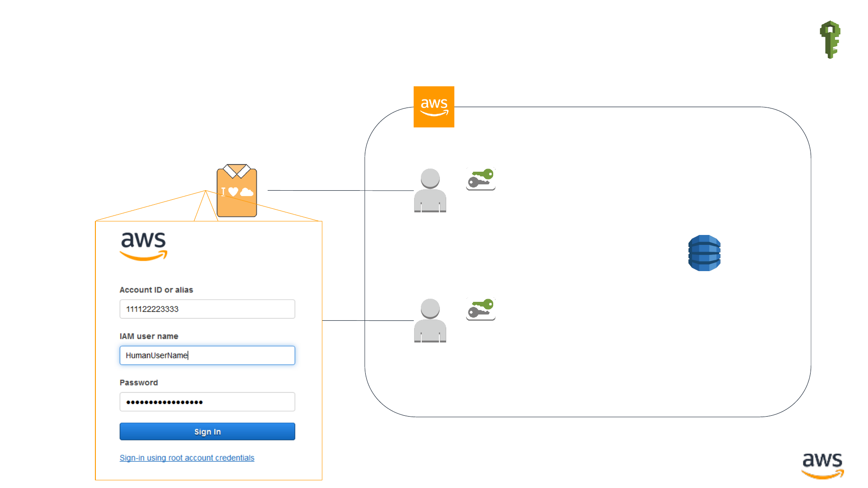
Task: Select the orange 'I love cloud' shirt icon
Action: point(237,190)
